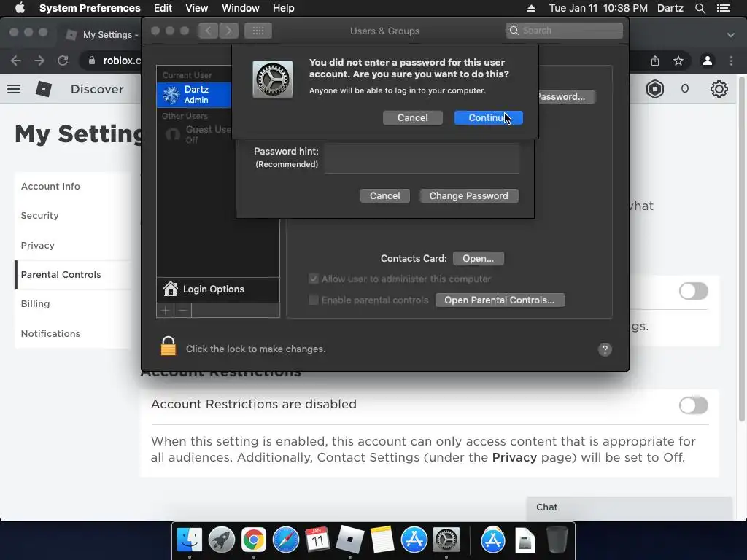
Task: Toggle the upper Parental Controls switch
Action: pyautogui.click(x=694, y=291)
